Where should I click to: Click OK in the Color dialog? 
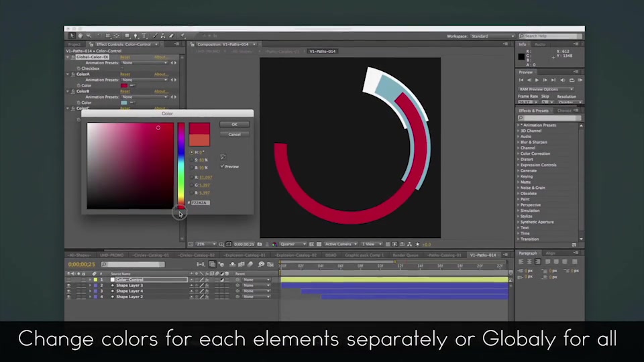234,125
